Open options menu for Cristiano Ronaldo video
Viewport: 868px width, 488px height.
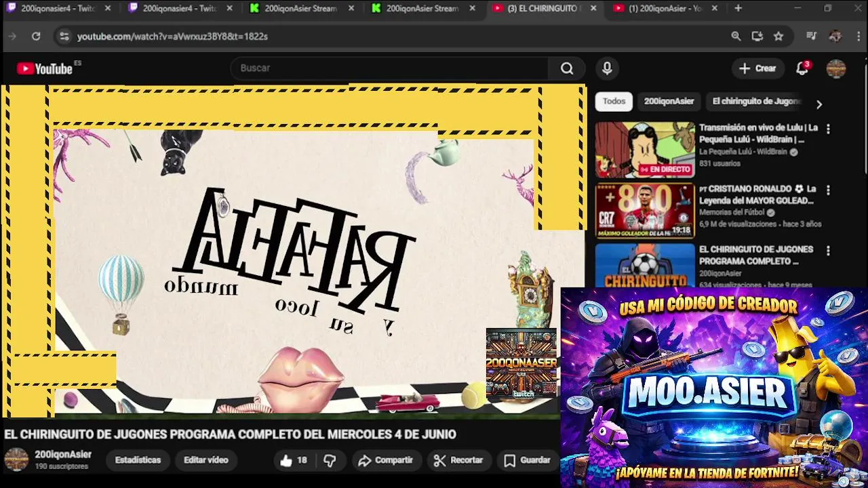828,190
